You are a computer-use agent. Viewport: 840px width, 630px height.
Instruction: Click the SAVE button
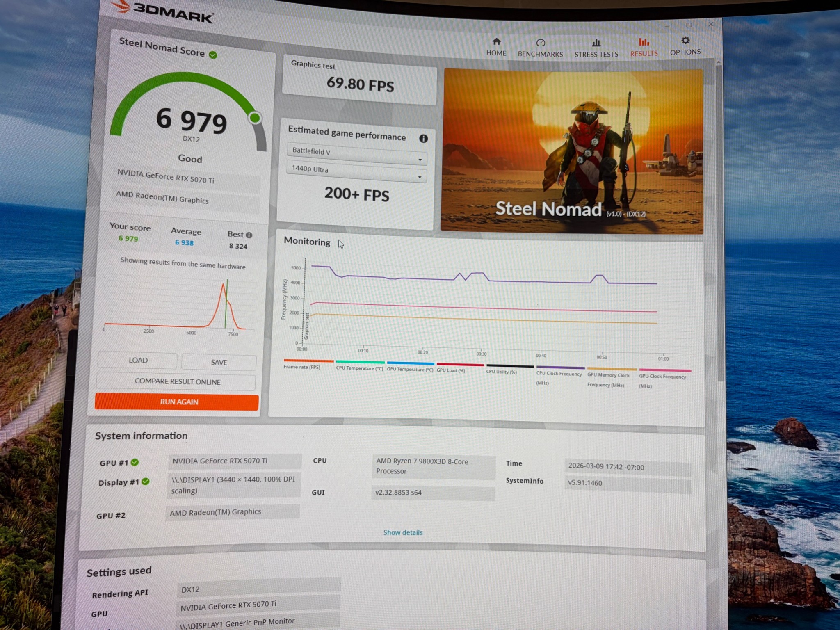coord(219,362)
